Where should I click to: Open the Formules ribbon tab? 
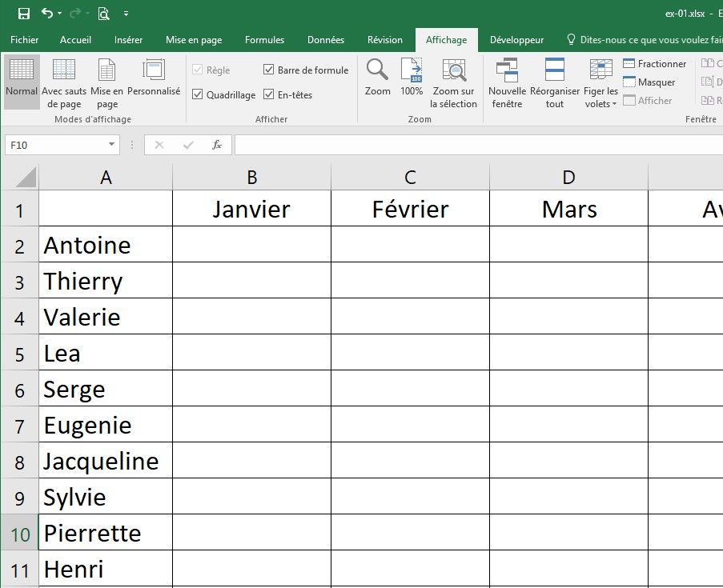[x=264, y=40]
